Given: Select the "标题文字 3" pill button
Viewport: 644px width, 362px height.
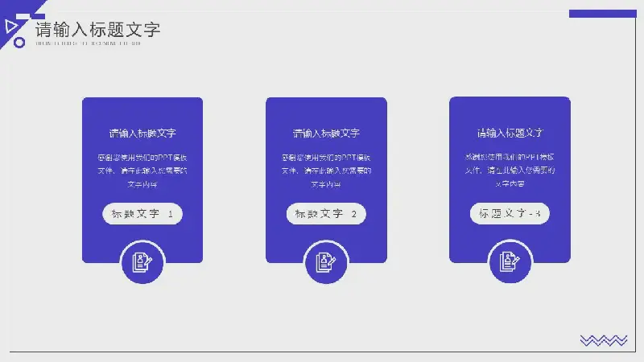Looking at the screenshot, I should 510,213.
